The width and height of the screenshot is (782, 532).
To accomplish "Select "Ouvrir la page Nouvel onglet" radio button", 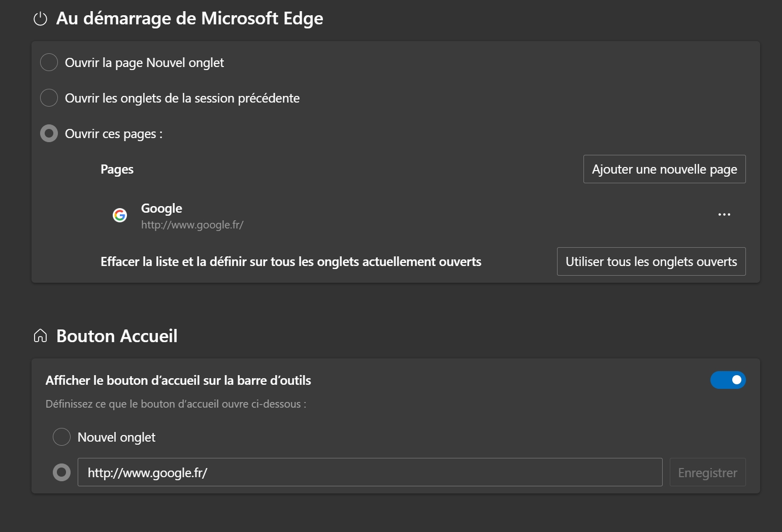I will click(49, 62).
